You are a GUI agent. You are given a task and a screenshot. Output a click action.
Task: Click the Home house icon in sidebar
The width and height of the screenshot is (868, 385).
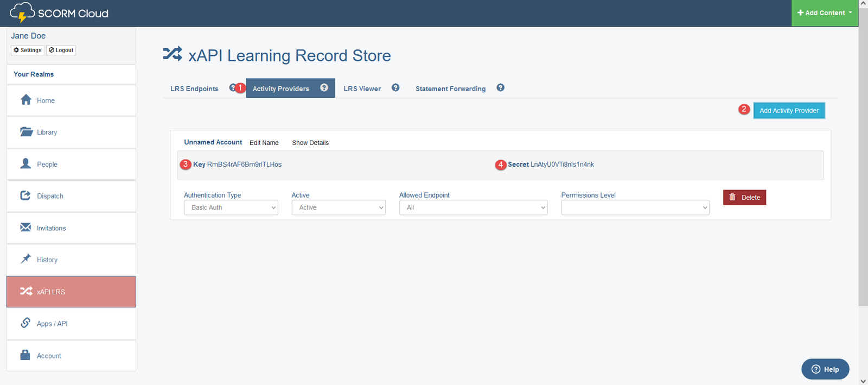tap(25, 100)
